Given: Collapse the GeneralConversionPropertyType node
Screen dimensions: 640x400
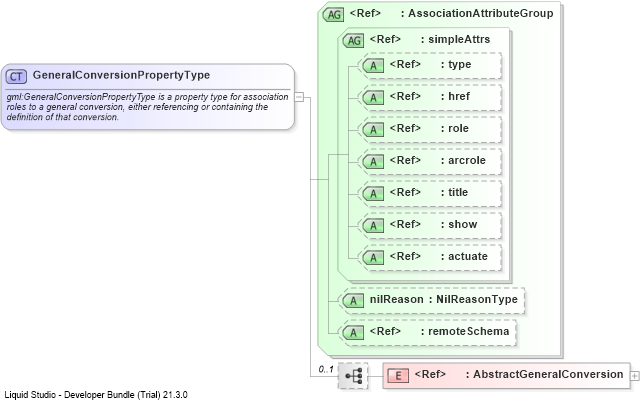Looking at the screenshot, I should tap(299, 97).
